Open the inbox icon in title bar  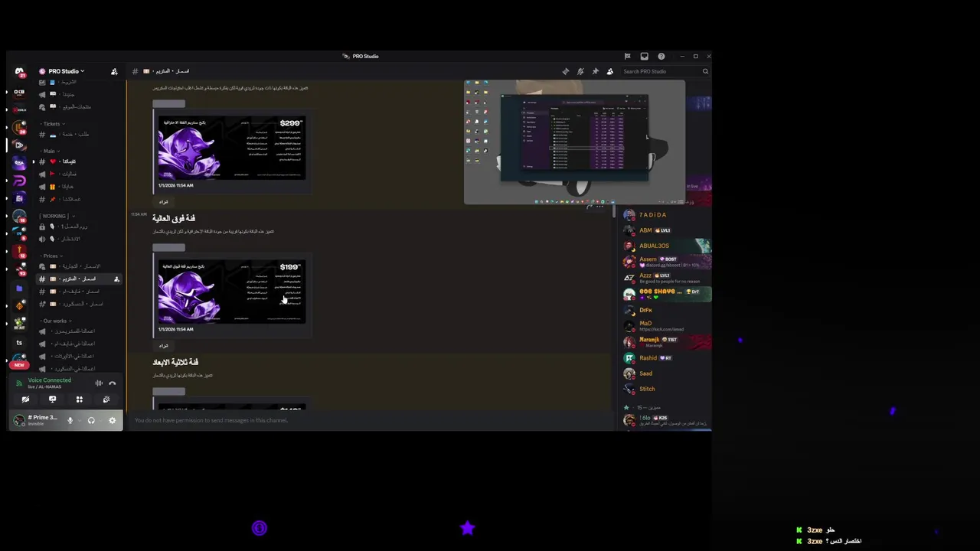[644, 56]
